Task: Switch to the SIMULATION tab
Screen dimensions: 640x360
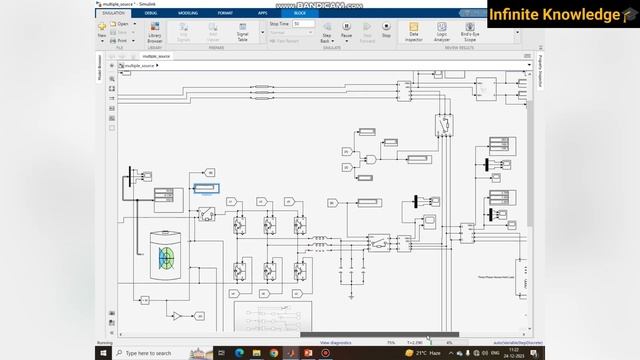Action: point(113,13)
